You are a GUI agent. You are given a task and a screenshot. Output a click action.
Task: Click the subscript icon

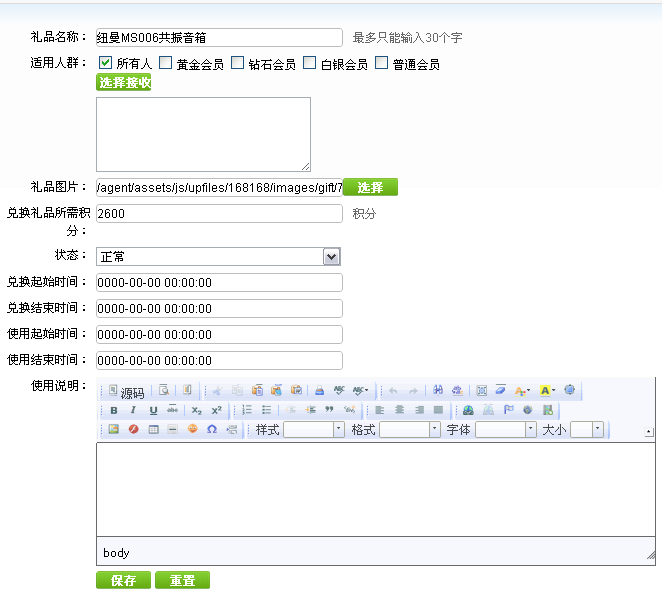coord(197,411)
